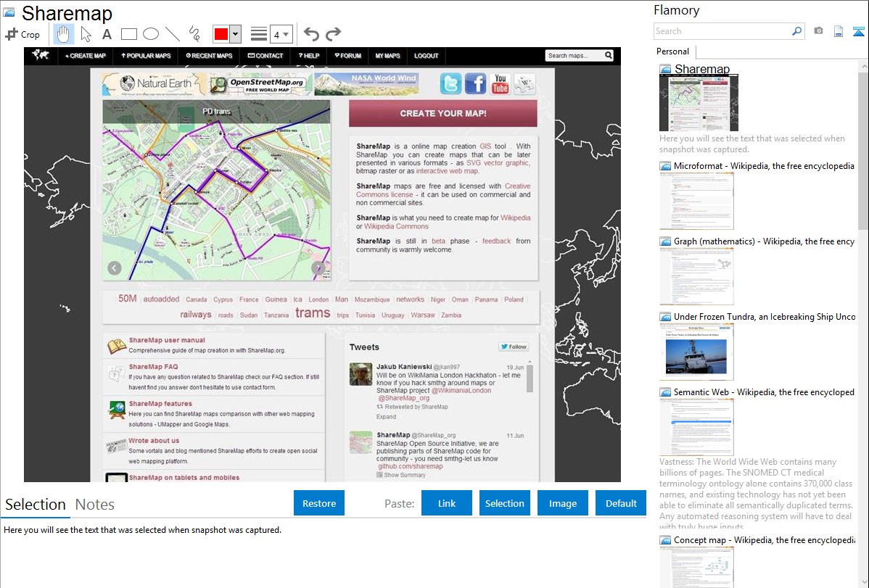Open the color picker dropdown arrow
This screenshot has width=869, height=588.
pyautogui.click(x=235, y=34)
